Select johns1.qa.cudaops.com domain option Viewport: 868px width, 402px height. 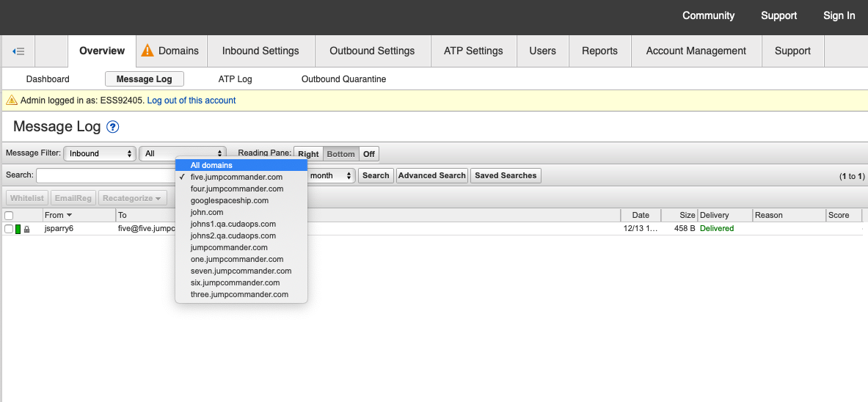(241, 224)
